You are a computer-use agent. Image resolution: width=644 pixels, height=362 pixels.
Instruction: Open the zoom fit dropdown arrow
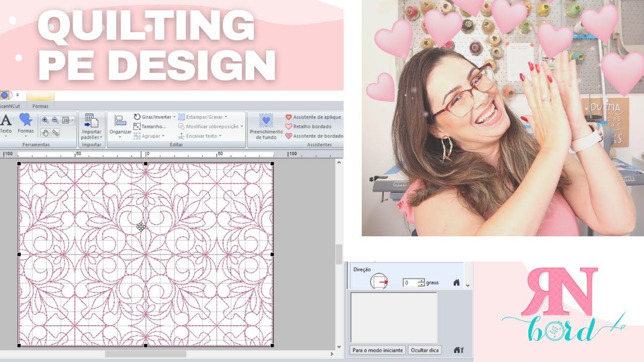pos(72,120)
